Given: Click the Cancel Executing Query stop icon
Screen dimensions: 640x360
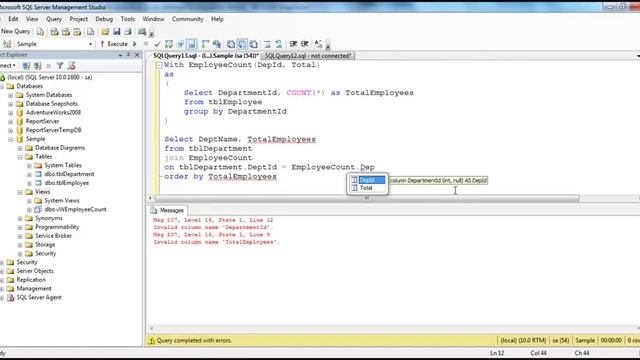Looking at the screenshot, I should [146, 44].
